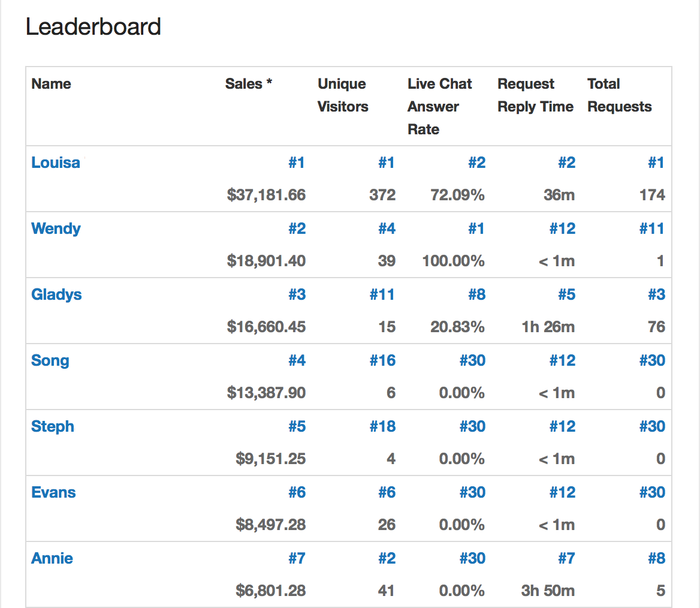Click Annie's #7 Request Reply Time rank
Screen dimensions: 700x608
tap(566, 558)
